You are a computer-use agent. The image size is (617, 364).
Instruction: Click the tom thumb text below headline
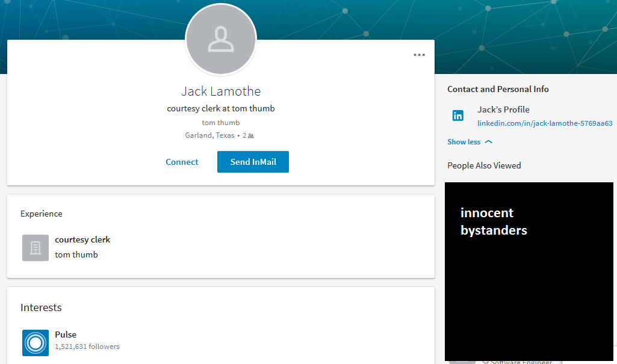[x=221, y=123]
